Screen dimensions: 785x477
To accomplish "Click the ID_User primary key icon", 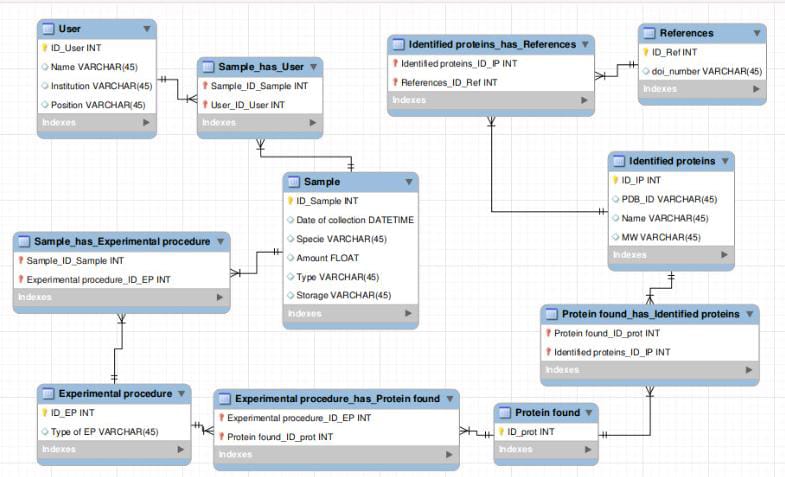I will pos(45,47).
